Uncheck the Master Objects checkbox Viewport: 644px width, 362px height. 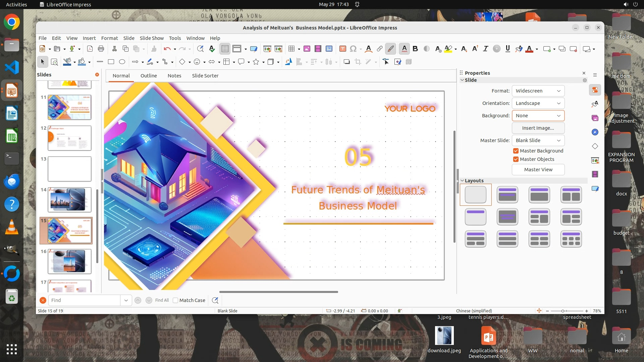(x=516, y=159)
